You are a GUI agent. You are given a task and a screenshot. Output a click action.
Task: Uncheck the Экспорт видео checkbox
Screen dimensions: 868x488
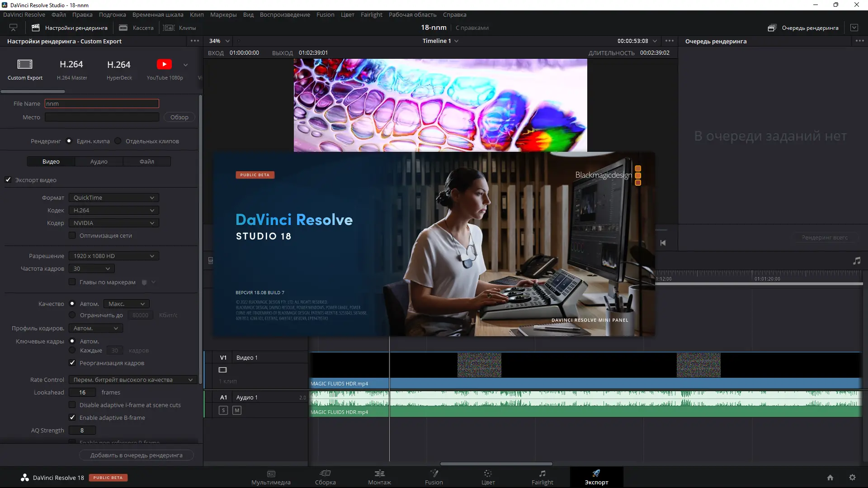click(x=8, y=180)
